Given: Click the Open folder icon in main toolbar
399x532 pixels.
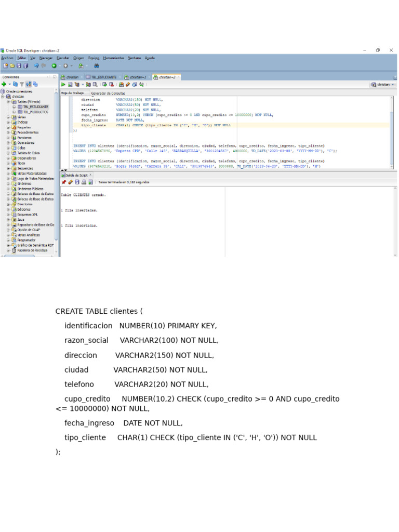Looking at the screenshot, I should coord(12,66).
